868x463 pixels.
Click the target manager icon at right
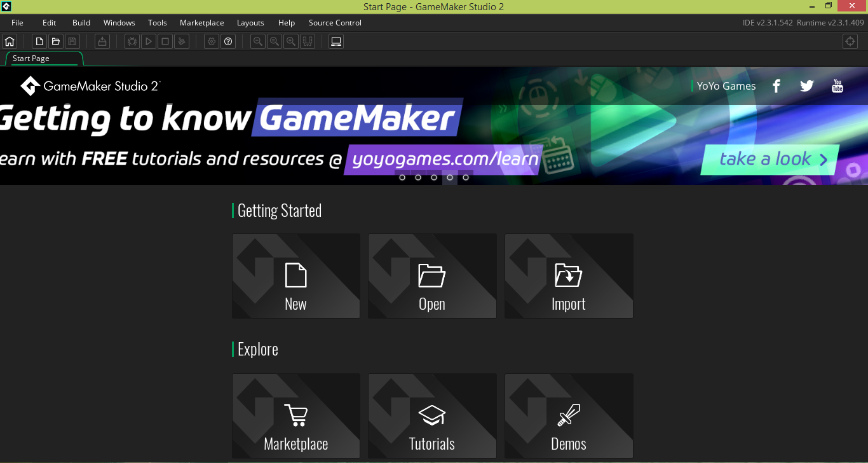point(850,41)
